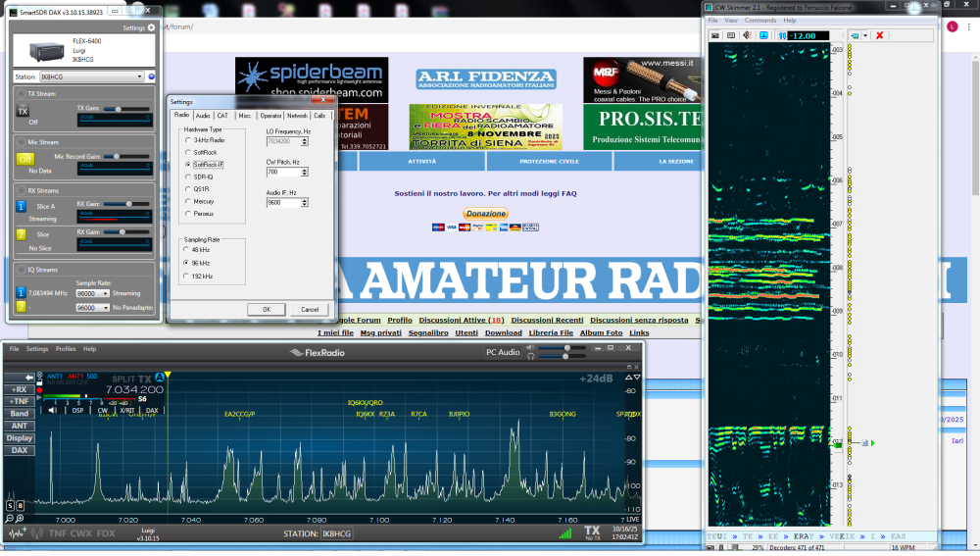The image size is (980, 556).
Task: Click the +TNF button in FlexRadio
Action: [x=20, y=401]
